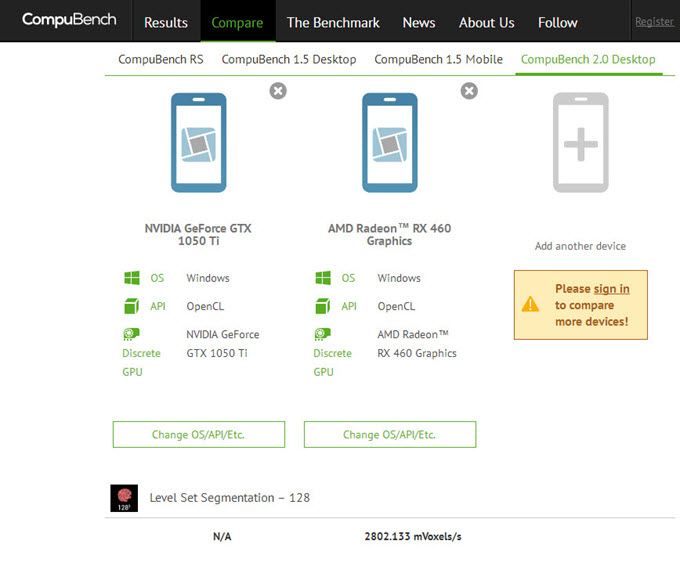Click the Windows value for AMD device
Image resolution: width=680 pixels, height=565 pixels.
tap(399, 278)
